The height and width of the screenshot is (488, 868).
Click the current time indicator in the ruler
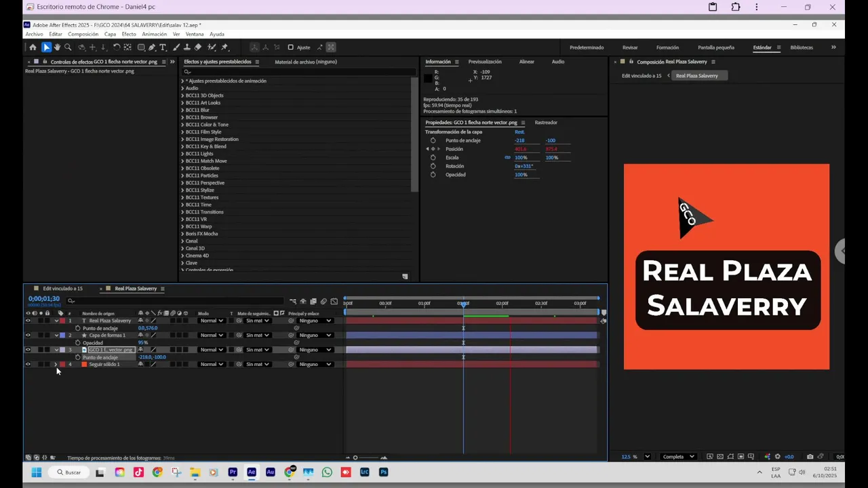464,304
